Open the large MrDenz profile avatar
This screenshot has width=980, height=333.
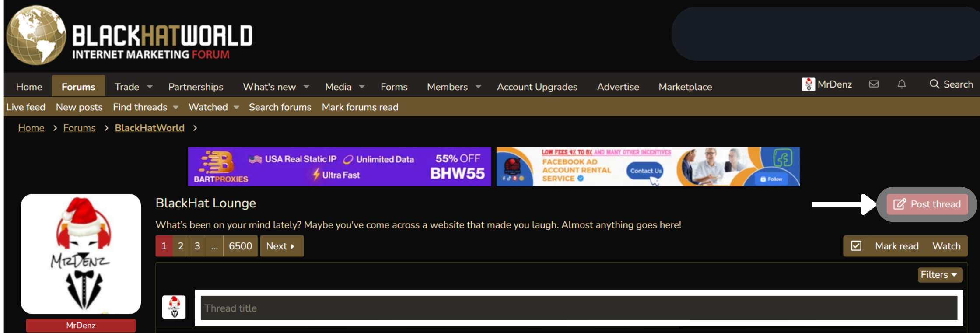[81, 254]
